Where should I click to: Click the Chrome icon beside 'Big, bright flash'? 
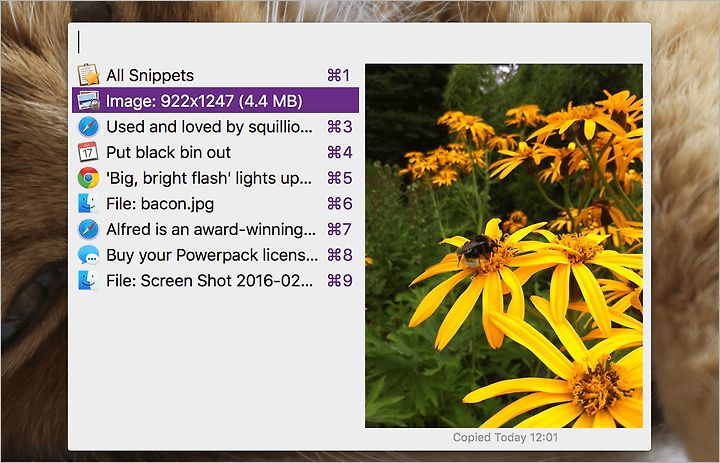[88, 178]
